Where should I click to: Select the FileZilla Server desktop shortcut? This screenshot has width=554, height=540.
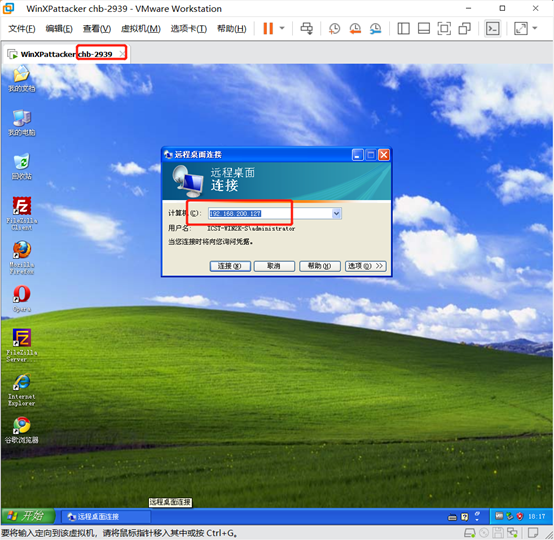[22, 345]
